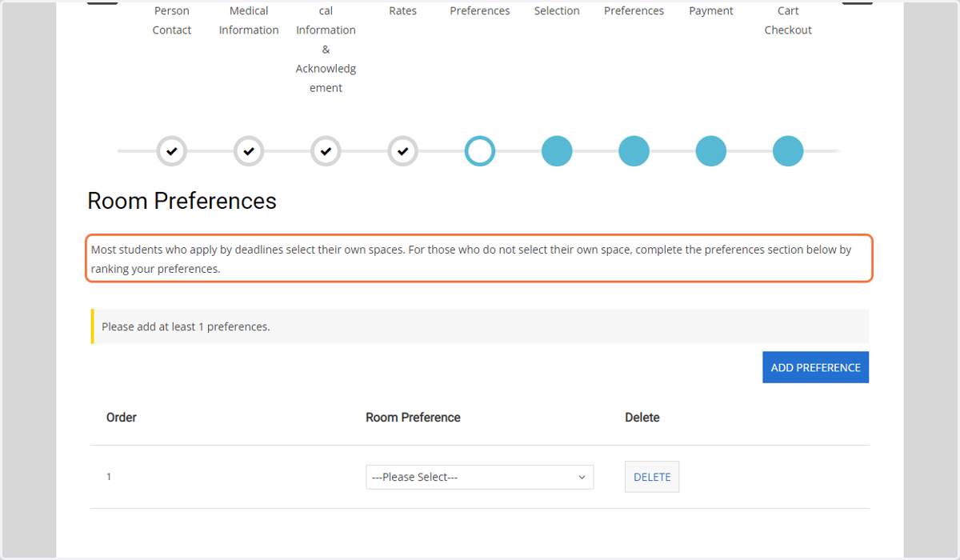960x560 pixels.
Task: Click the order number 1 cell
Action: point(109,477)
